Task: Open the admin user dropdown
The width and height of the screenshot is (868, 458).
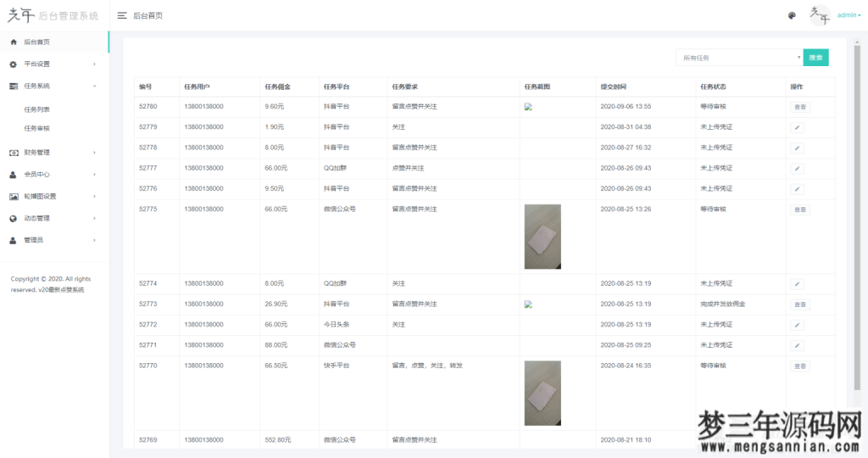Action: point(848,15)
